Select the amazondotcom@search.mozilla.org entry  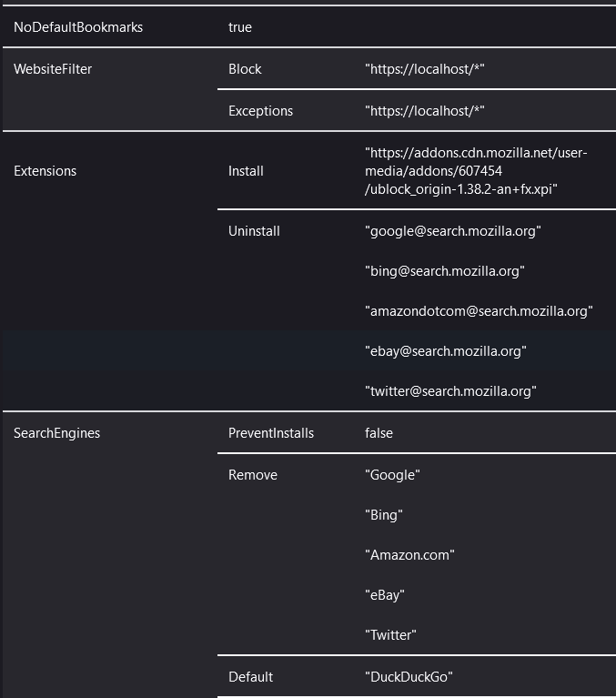tap(479, 311)
